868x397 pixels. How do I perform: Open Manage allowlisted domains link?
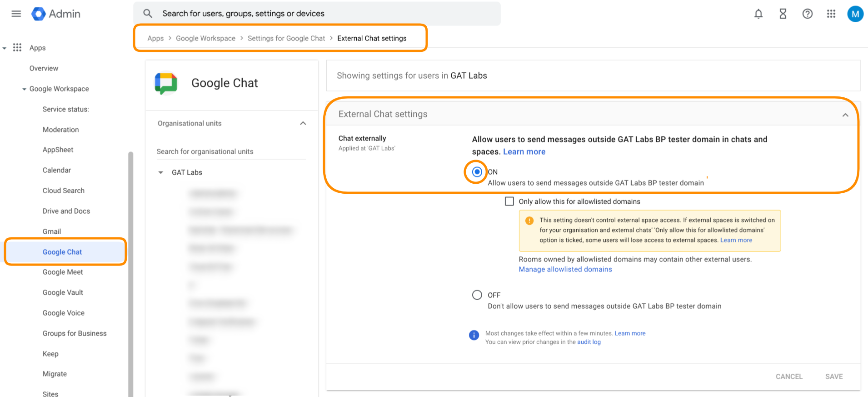pos(565,269)
